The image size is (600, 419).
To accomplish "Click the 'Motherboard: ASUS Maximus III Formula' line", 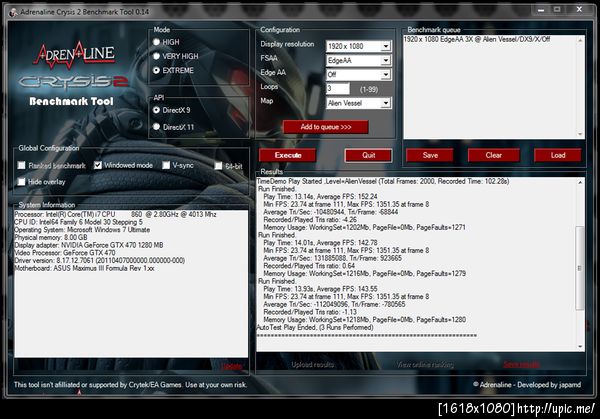I will (84, 268).
